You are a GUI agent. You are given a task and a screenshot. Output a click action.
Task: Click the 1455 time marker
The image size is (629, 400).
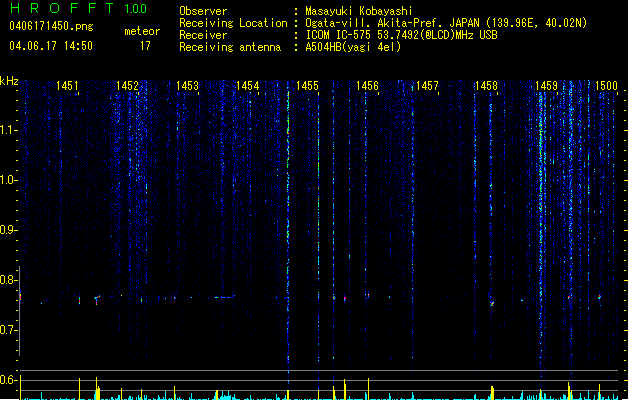(x=307, y=86)
